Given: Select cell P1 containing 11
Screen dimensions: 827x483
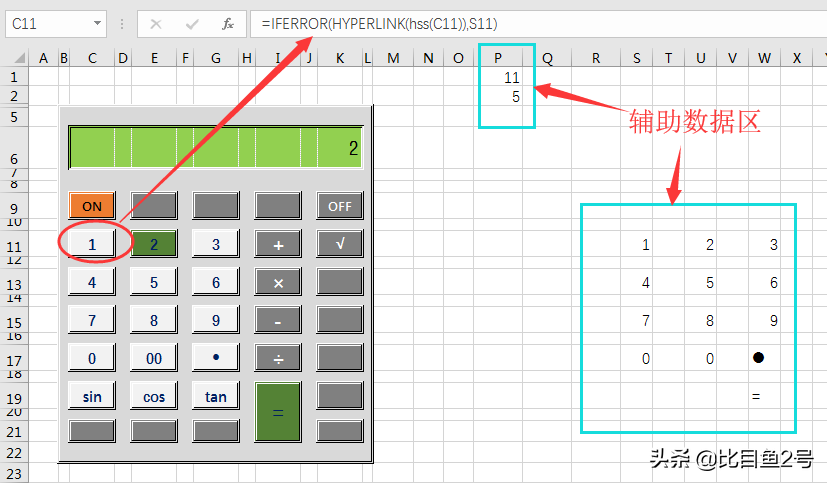Looking at the screenshot, I should coord(498,78).
